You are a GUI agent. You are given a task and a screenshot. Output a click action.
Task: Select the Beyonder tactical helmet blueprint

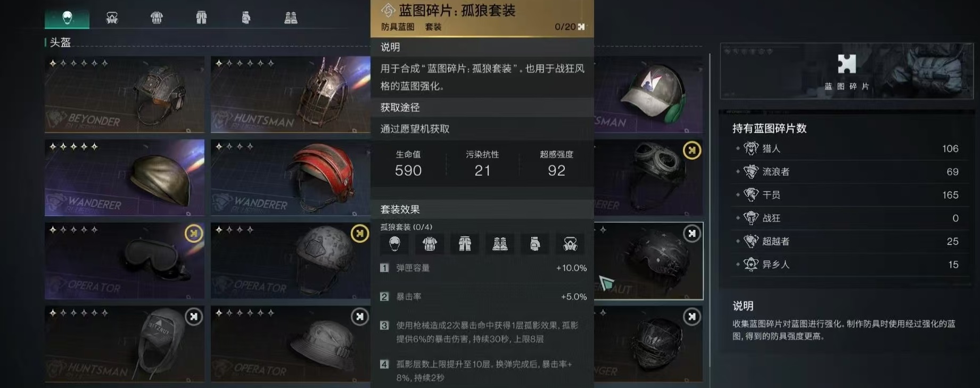(125, 95)
